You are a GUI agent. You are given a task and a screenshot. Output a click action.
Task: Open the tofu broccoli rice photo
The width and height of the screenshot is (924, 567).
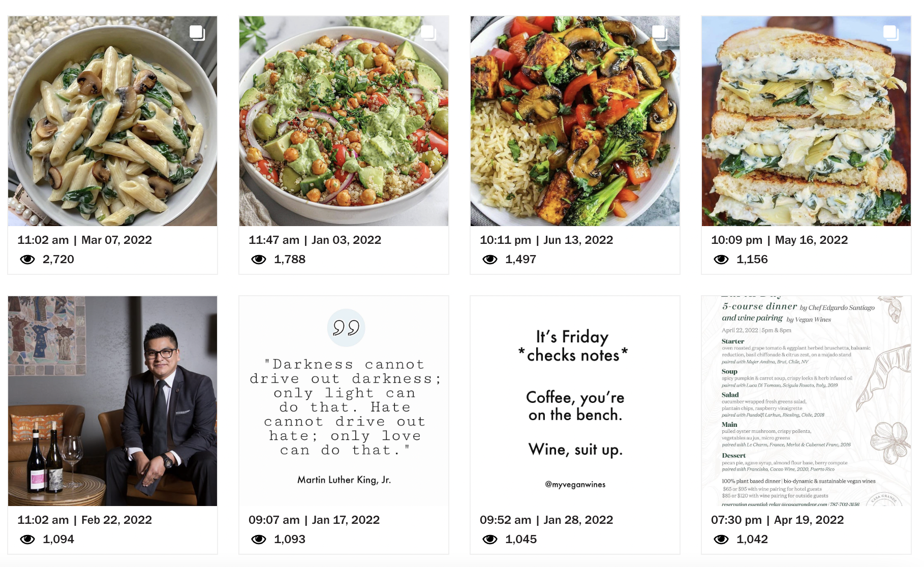pyautogui.click(x=575, y=121)
